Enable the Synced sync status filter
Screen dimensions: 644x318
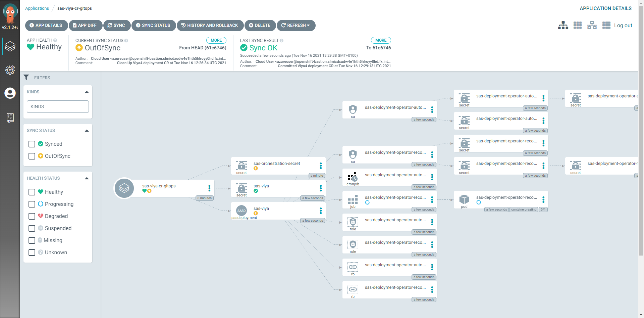[32, 144]
